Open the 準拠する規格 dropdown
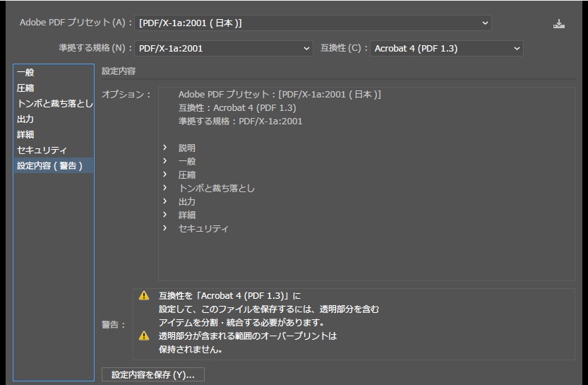The width and height of the screenshot is (588, 385). [x=224, y=49]
